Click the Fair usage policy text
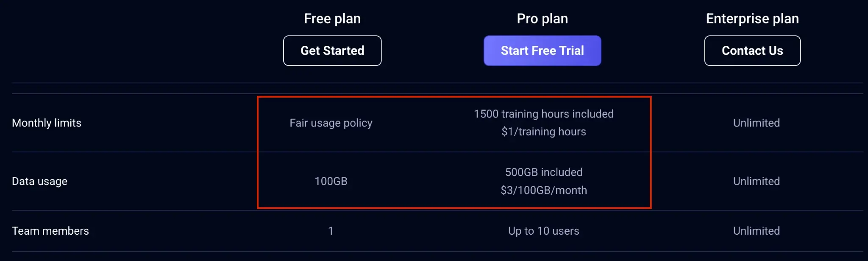The width and height of the screenshot is (868, 261). click(331, 123)
